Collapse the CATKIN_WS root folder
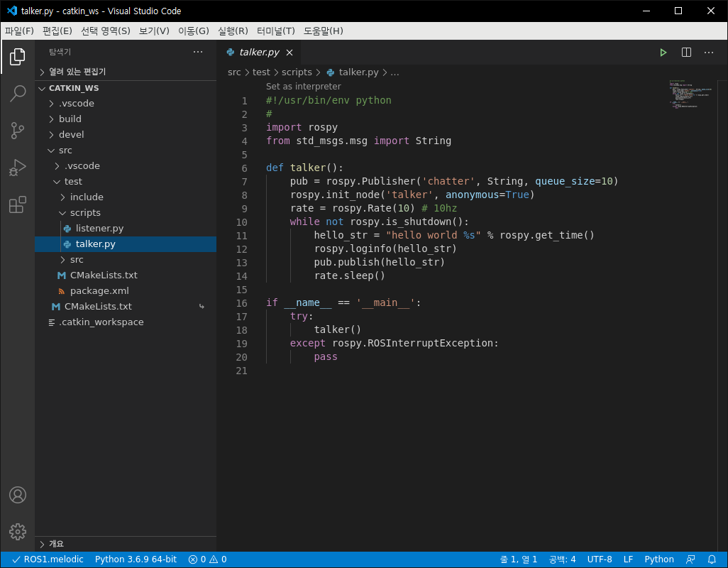 click(x=126, y=88)
